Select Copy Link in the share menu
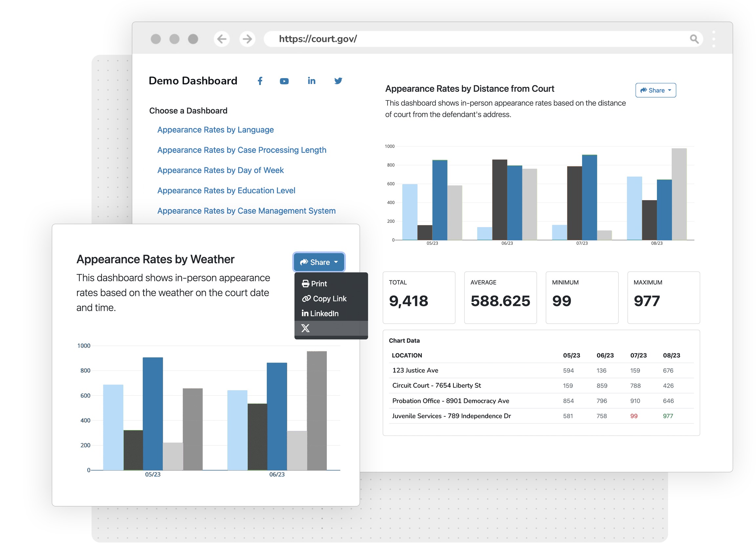Viewport: 756px width, 552px height. [x=325, y=299]
